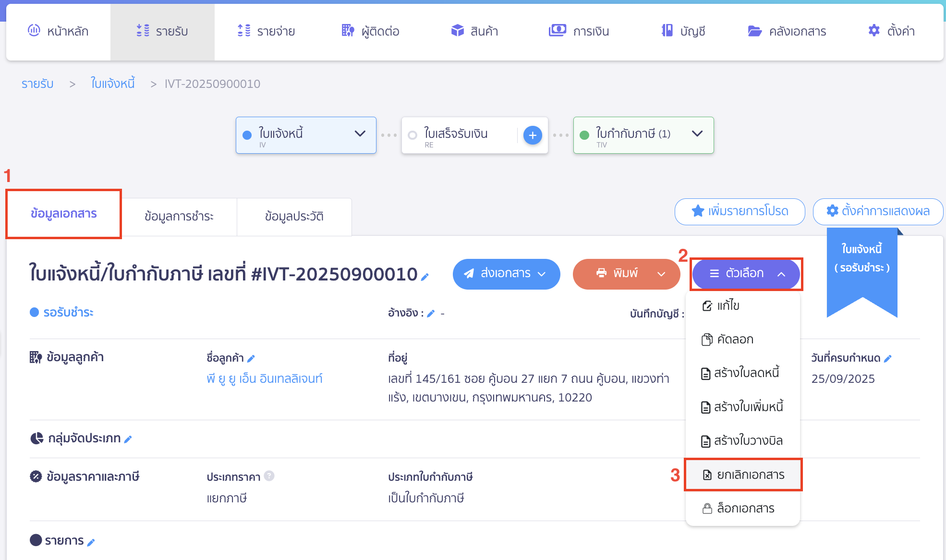Select สร้างใบวางบิล billing note option

click(x=742, y=441)
